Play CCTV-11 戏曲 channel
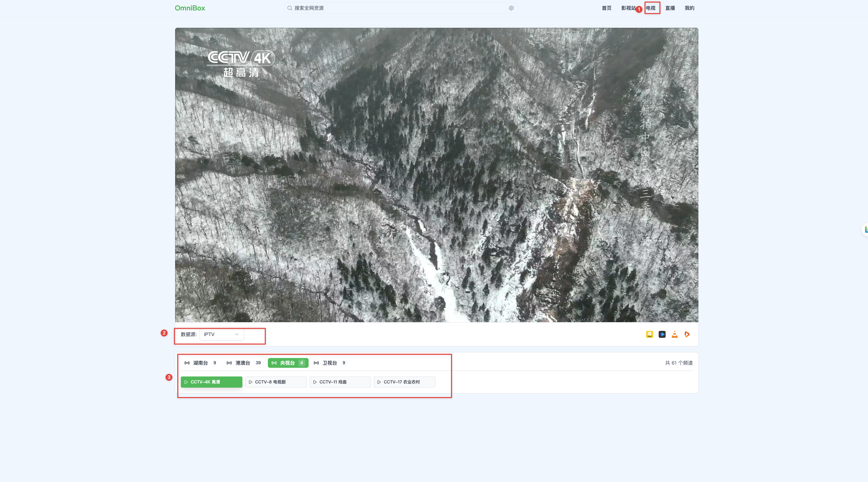This screenshot has height=482, width=868. [340, 382]
